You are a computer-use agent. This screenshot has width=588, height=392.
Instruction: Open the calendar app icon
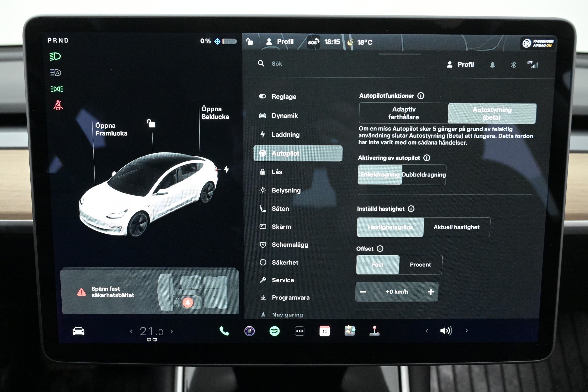(x=325, y=331)
